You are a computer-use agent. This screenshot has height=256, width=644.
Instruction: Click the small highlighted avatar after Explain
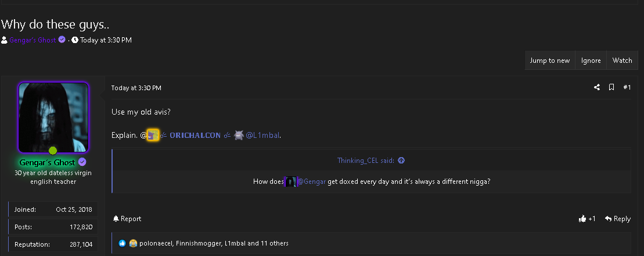pyautogui.click(x=153, y=135)
